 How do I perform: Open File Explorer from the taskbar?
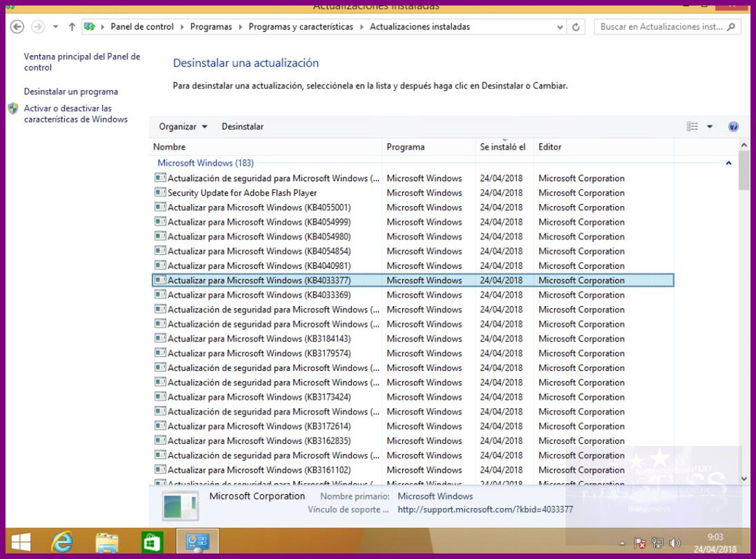pyautogui.click(x=107, y=543)
